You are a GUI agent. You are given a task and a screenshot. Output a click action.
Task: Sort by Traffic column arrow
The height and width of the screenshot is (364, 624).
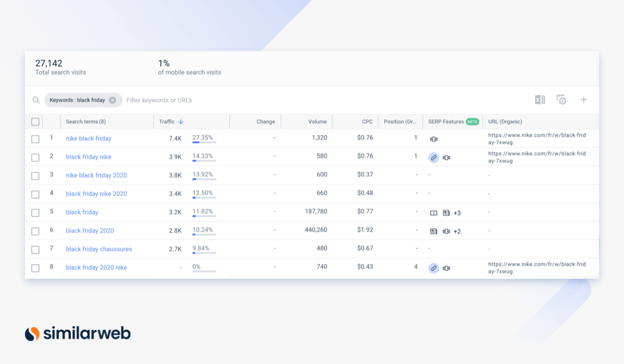pos(181,122)
